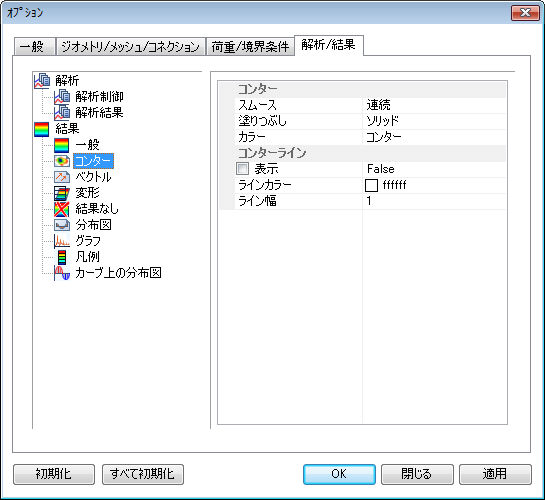Open the グラフ graph icon
Image resolution: width=545 pixels, height=500 pixels.
(x=62, y=241)
